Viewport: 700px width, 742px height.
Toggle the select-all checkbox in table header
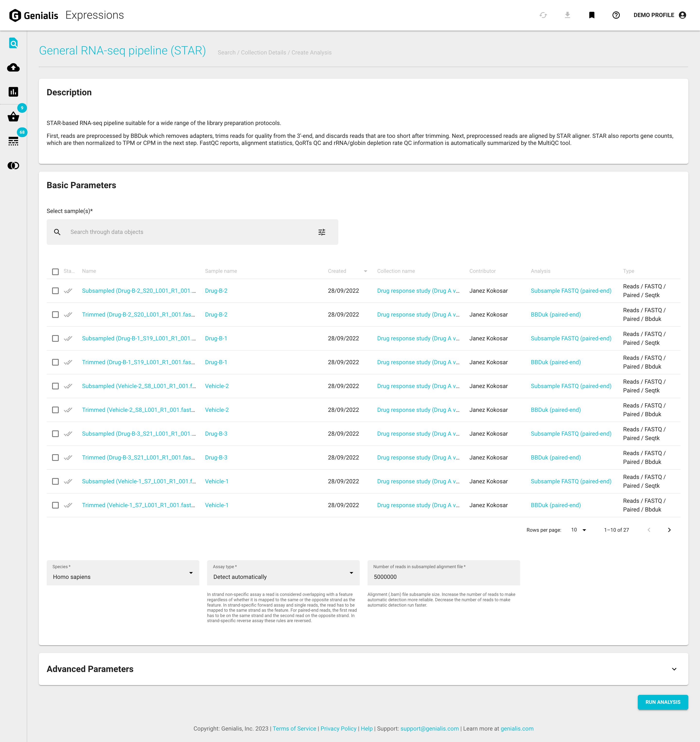point(55,271)
